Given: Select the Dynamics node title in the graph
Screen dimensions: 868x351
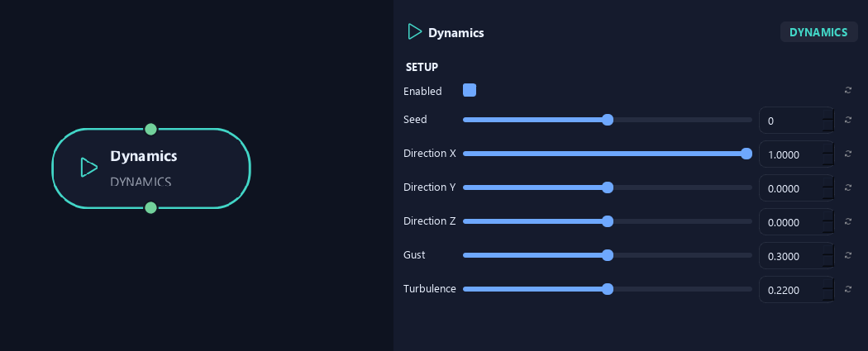Looking at the screenshot, I should [143, 156].
